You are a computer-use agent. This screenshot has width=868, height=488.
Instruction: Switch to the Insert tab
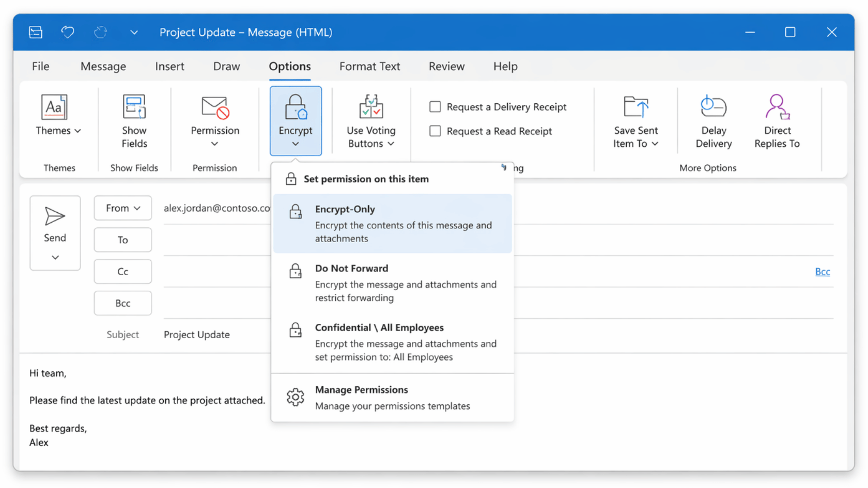pos(169,66)
